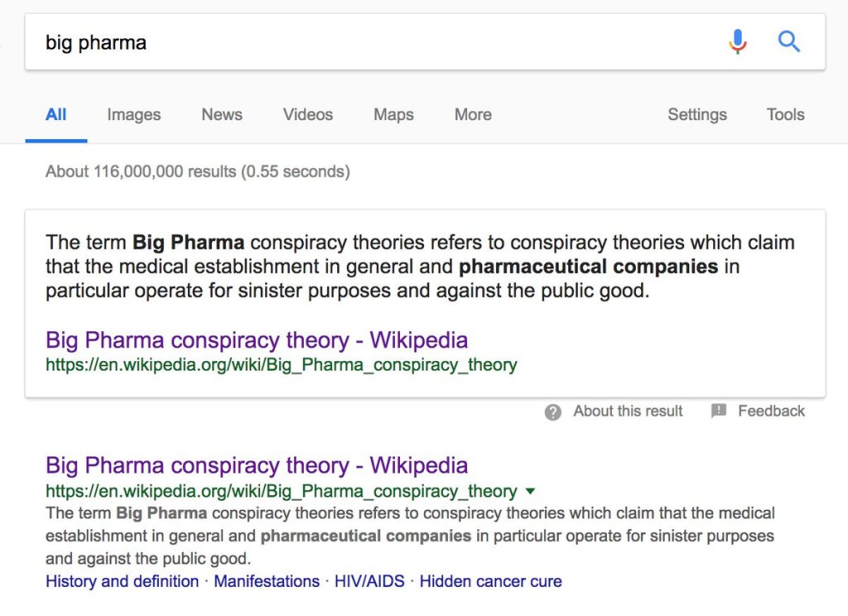Switch to the News tab
Image resolution: width=848 pixels, height=616 pixels.
coord(222,115)
